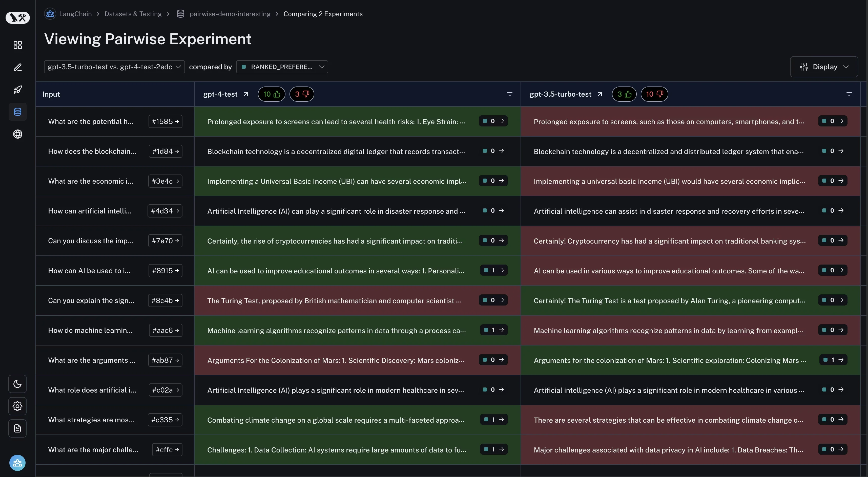Click the score 1 chip in #8915 row

pos(494,271)
